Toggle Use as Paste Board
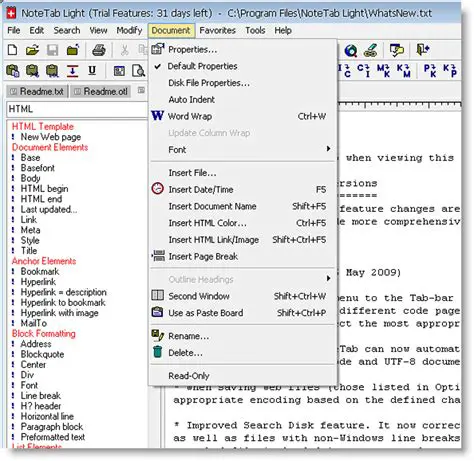 click(243, 313)
